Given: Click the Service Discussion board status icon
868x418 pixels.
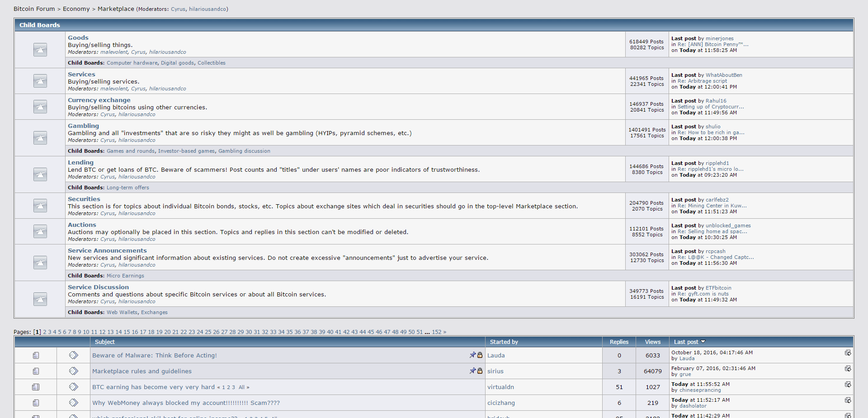Looking at the screenshot, I should (x=40, y=299).
